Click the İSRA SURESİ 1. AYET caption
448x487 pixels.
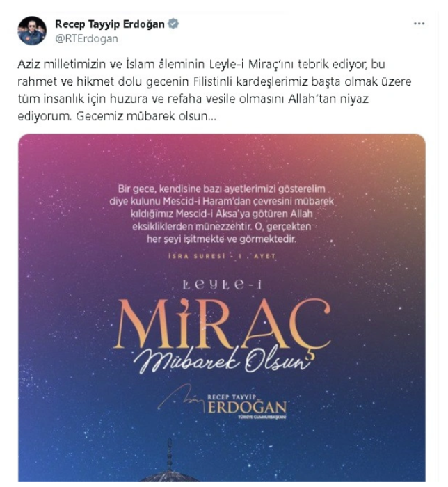[222, 256]
